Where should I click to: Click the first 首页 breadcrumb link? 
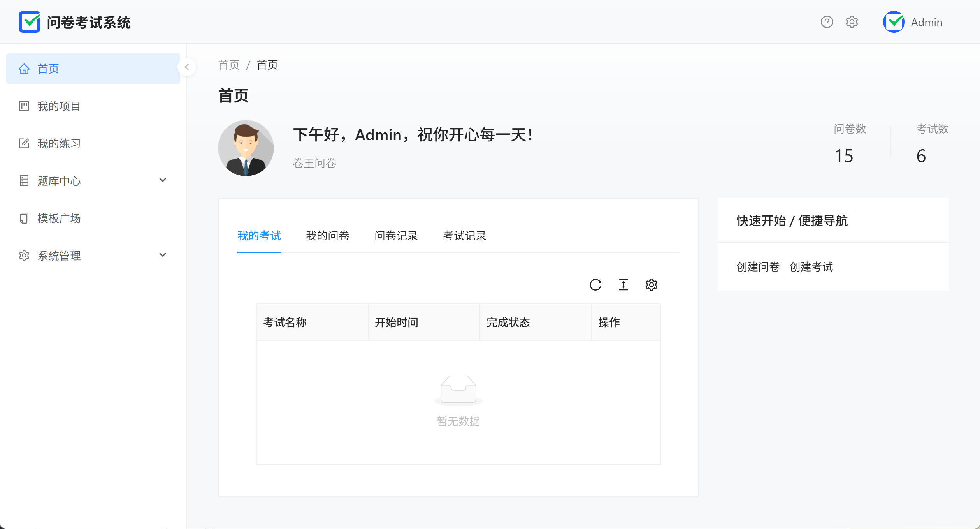click(229, 65)
